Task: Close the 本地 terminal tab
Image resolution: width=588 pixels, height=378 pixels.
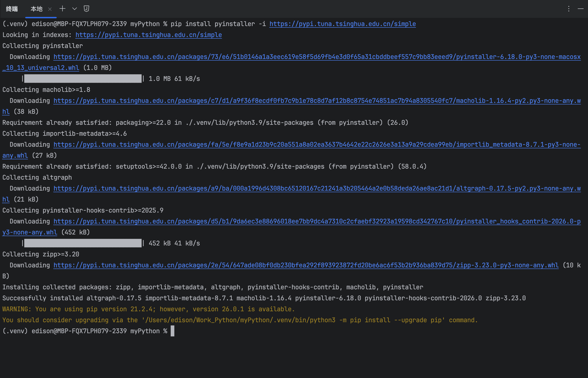Action: click(50, 9)
